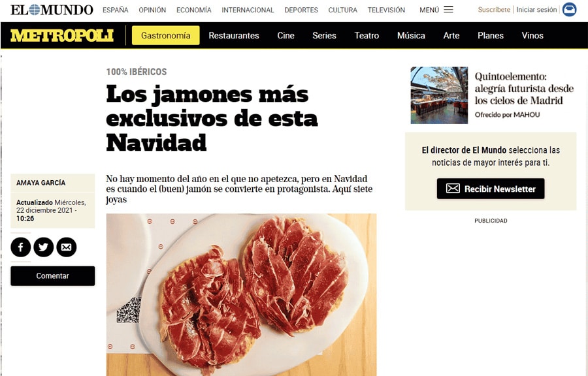Share article on Facebook icon

(x=21, y=247)
